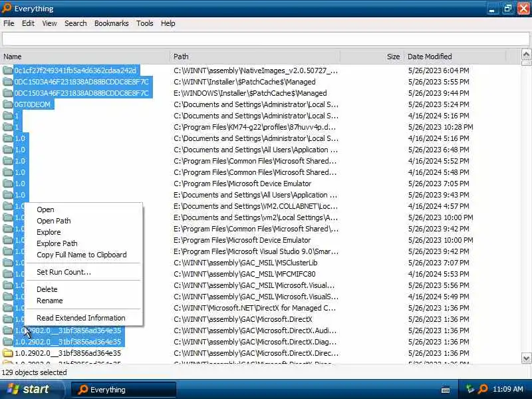Click folder icon of 0GT0DEOM
The width and height of the screenshot is (532, 399).
7,104
